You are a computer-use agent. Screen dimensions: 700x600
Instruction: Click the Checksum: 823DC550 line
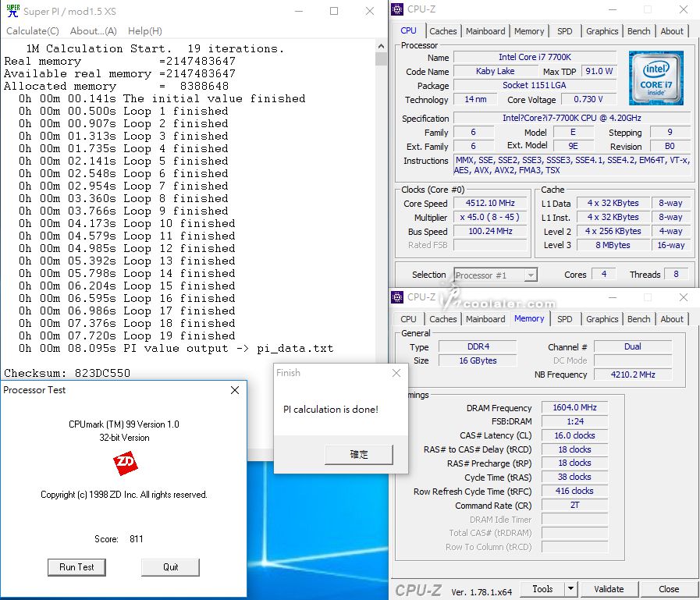tap(67, 373)
